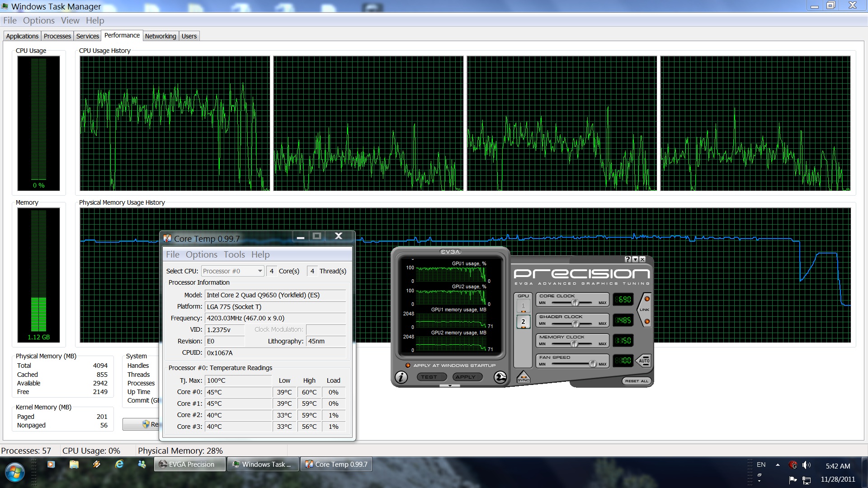Open Core Temp Tools menu
Image resolution: width=868 pixels, height=488 pixels.
[234, 255]
